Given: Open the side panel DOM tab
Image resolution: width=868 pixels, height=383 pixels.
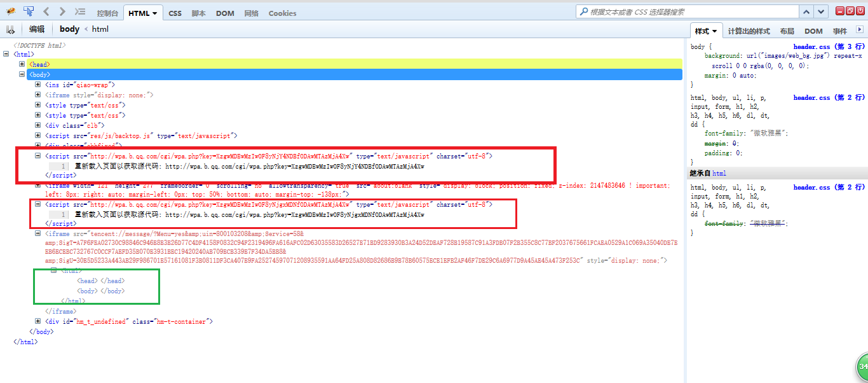Looking at the screenshot, I should pos(813,31).
